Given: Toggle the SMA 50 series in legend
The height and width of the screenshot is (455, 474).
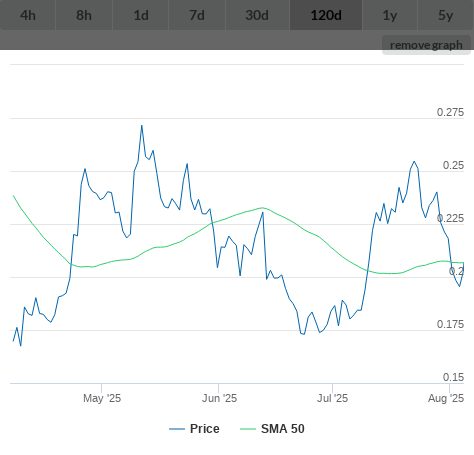Looking at the screenshot, I should tap(272, 429).
